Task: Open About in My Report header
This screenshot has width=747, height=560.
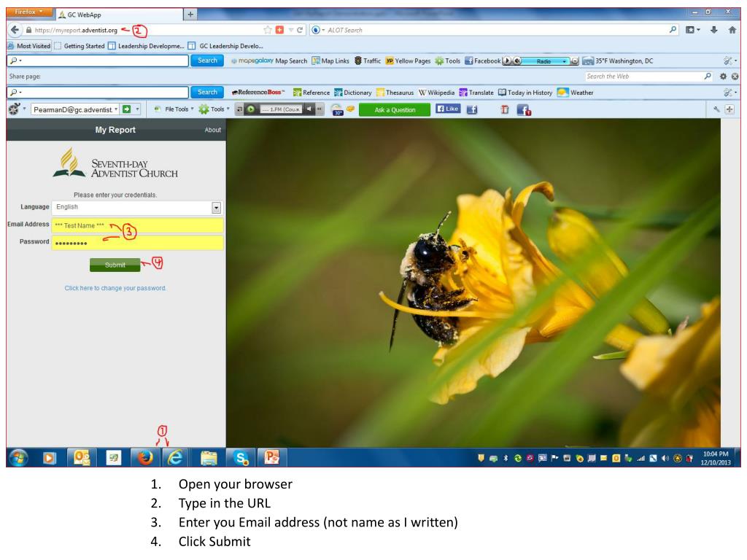Action: point(212,130)
